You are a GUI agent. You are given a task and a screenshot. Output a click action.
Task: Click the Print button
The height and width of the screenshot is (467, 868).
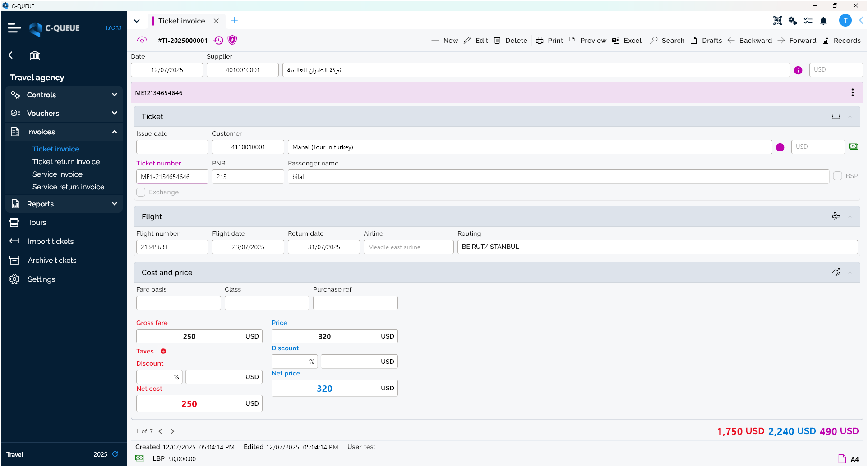(549, 41)
